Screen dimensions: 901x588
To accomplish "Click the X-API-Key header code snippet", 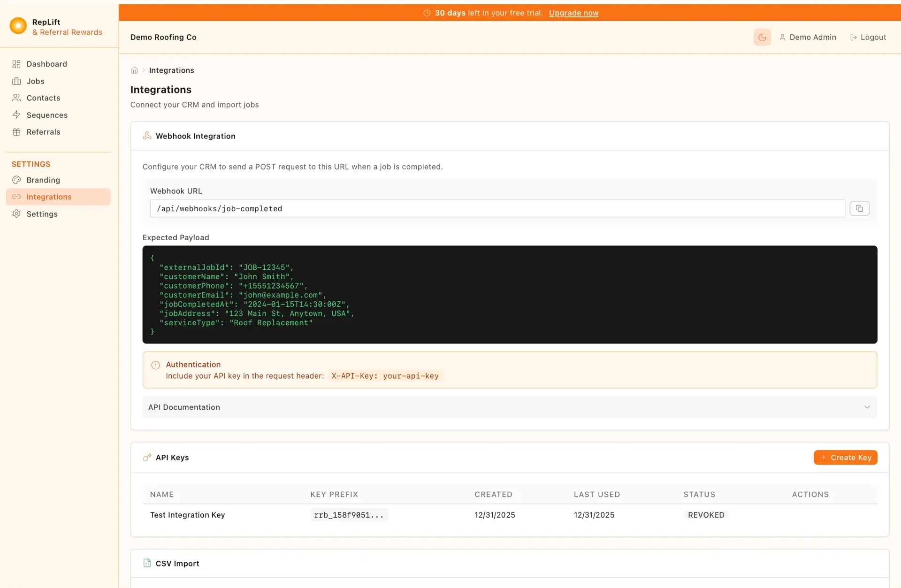I will tap(385, 376).
